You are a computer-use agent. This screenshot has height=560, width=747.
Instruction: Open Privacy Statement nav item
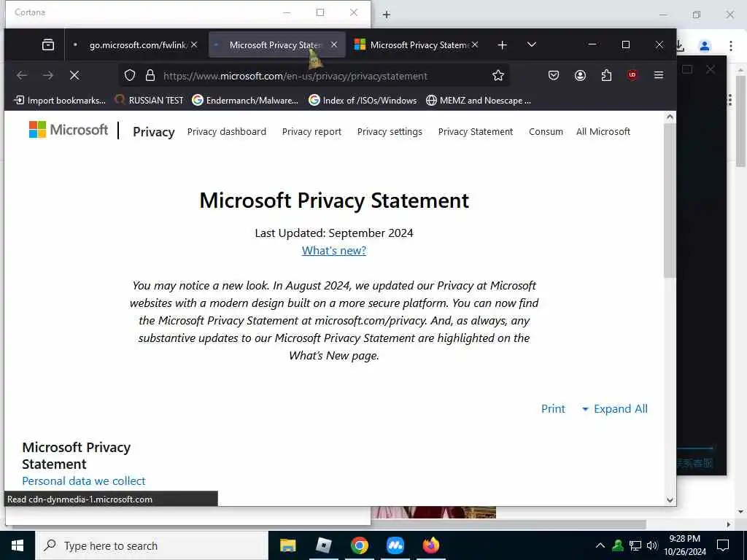click(476, 131)
